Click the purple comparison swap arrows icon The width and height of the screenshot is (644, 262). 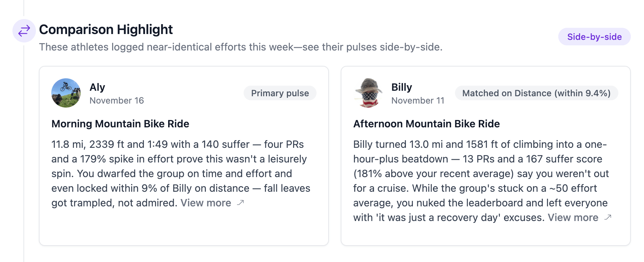point(24,31)
